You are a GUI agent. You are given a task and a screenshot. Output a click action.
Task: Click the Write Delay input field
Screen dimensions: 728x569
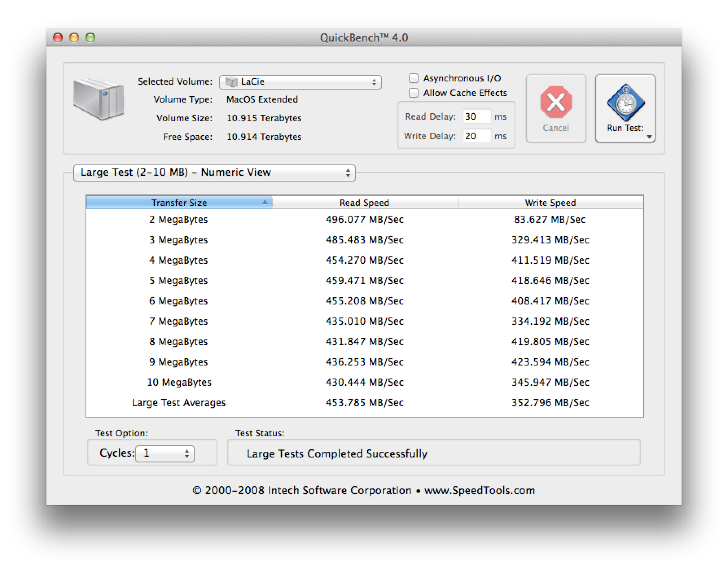pyautogui.click(x=477, y=136)
